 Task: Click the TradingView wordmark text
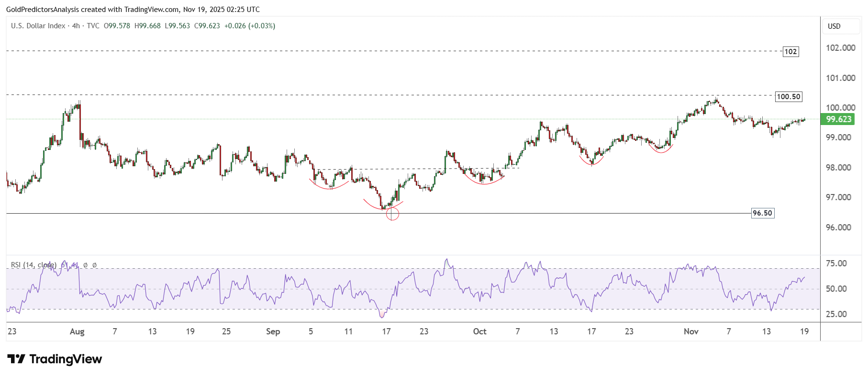click(x=66, y=359)
